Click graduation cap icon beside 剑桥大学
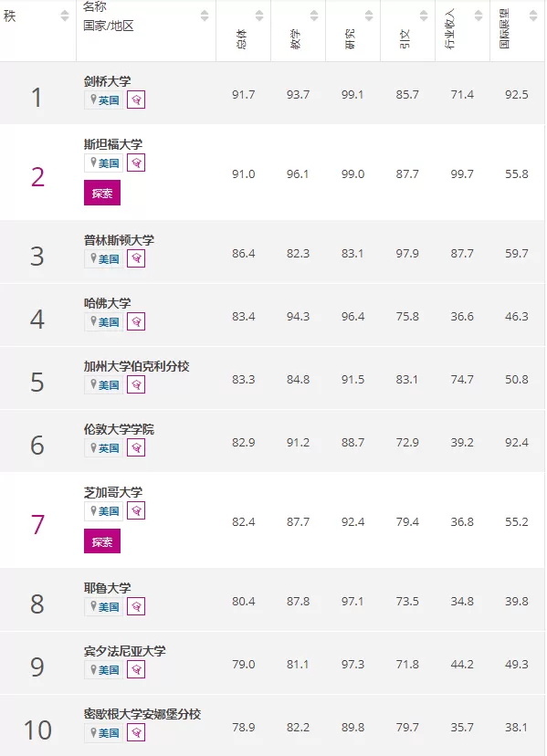This screenshot has height=756, width=547. tap(136, 100)
